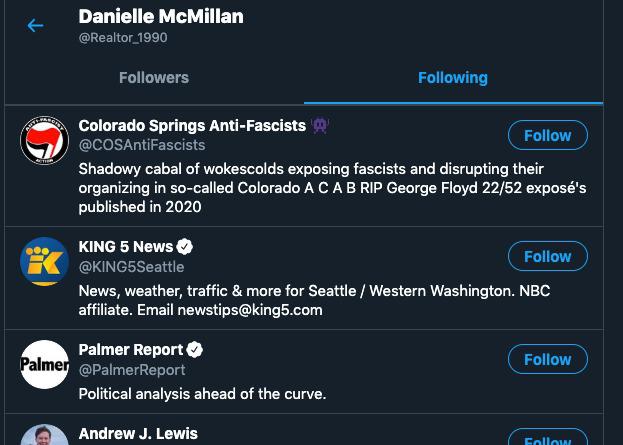Open @PalmerReport handle link

click(132, 370)
